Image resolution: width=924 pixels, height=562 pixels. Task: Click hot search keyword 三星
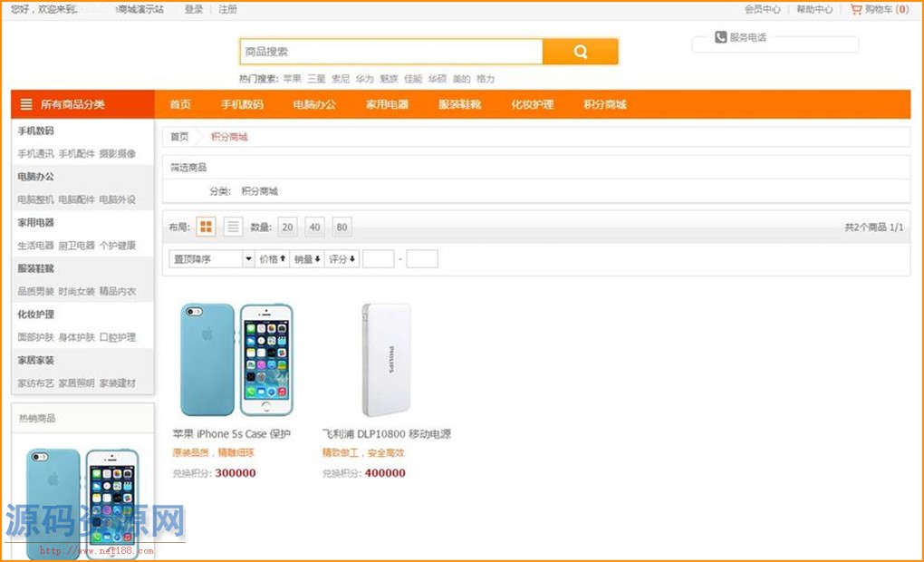click(x=316, y=79)
